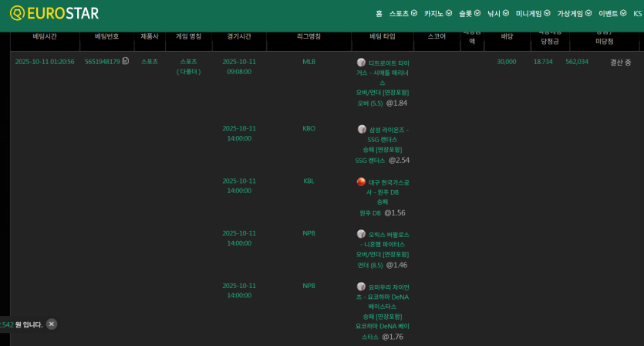The height and width of the screenshot is (346, 644).
Task: Select the SSG 랜더스 @2.54 pick
Action: point(383,161)
